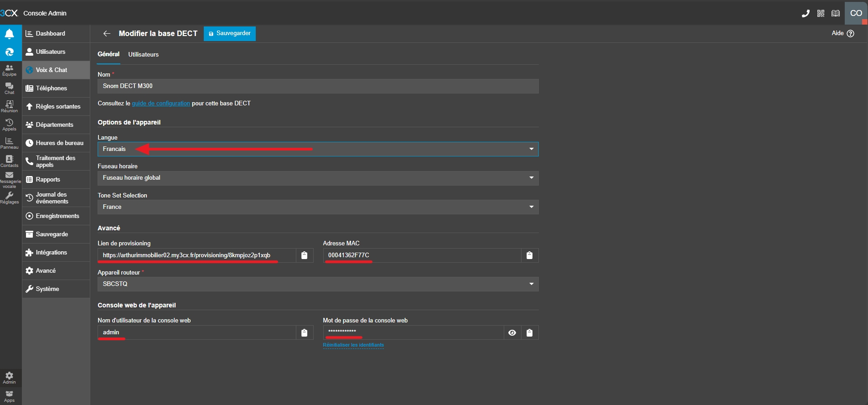Copy the web console password

530,332
